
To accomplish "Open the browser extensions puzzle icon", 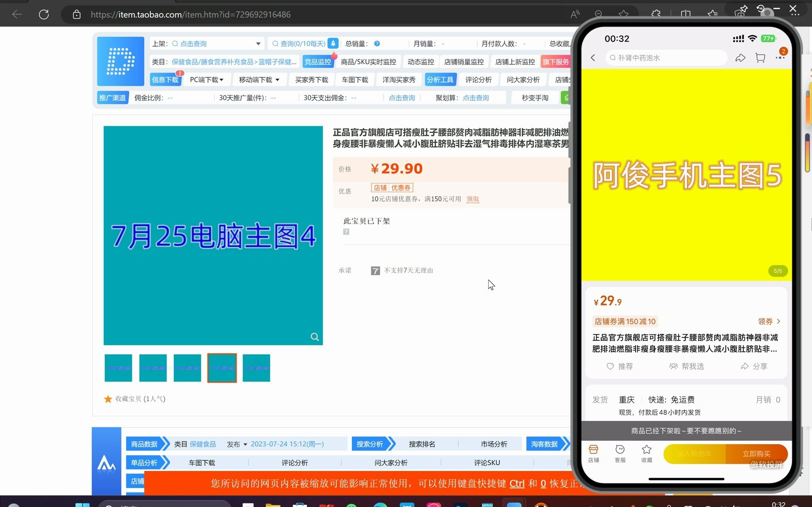I will click(656, 15).
